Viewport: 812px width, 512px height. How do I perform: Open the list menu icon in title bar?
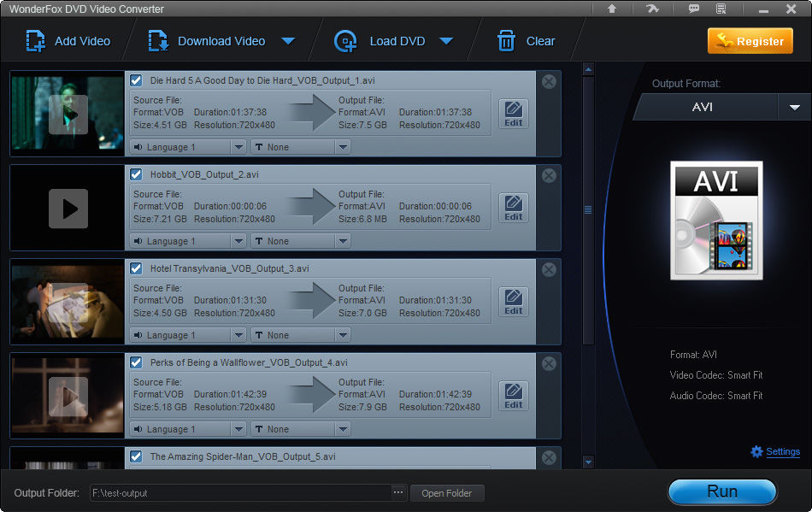pyautogui.click(x=721, y=9)
